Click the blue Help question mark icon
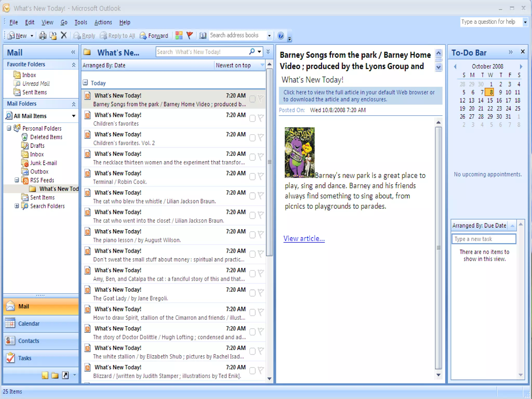Viewport: 532px width, 399px height. pyautogui.click(x=281, y=36)
